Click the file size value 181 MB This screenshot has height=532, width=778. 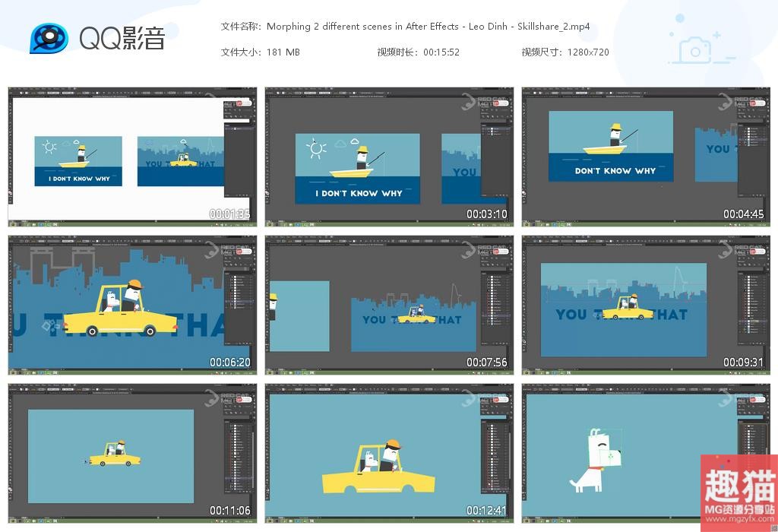(283, 52)
